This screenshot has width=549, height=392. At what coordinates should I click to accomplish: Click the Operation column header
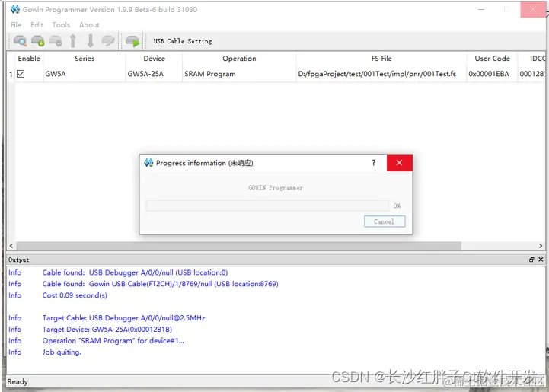click(239, 59)
